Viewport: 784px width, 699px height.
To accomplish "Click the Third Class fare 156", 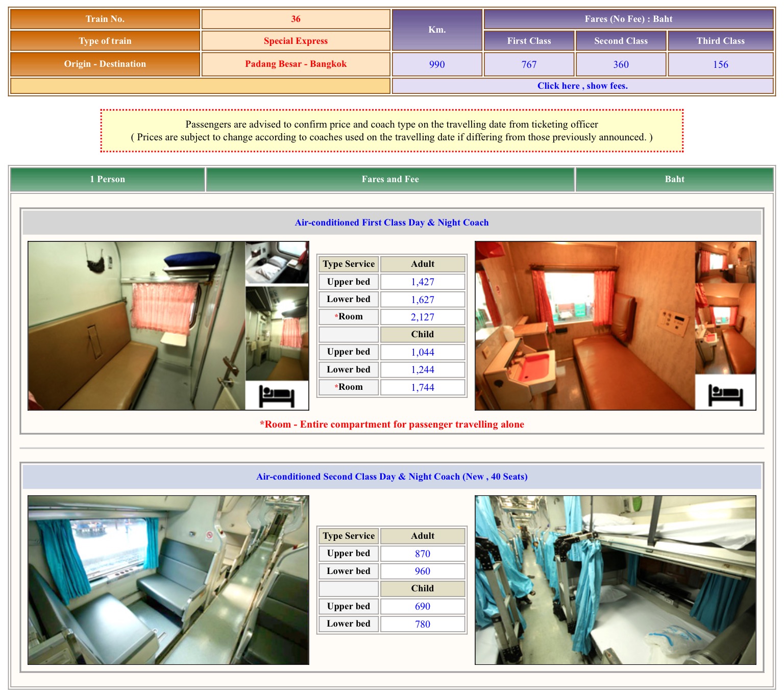I will 721,64.
